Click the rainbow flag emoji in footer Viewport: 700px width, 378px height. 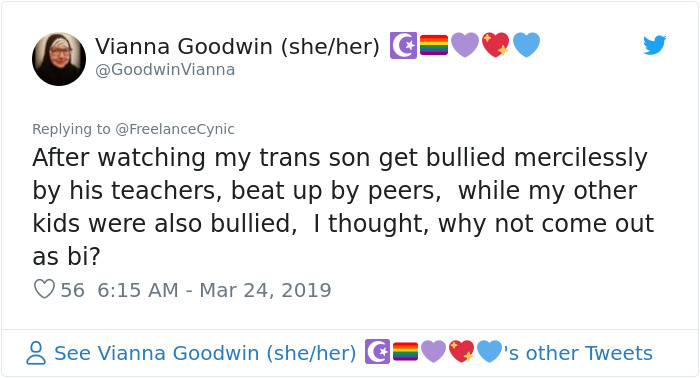(x=405, y=352)
